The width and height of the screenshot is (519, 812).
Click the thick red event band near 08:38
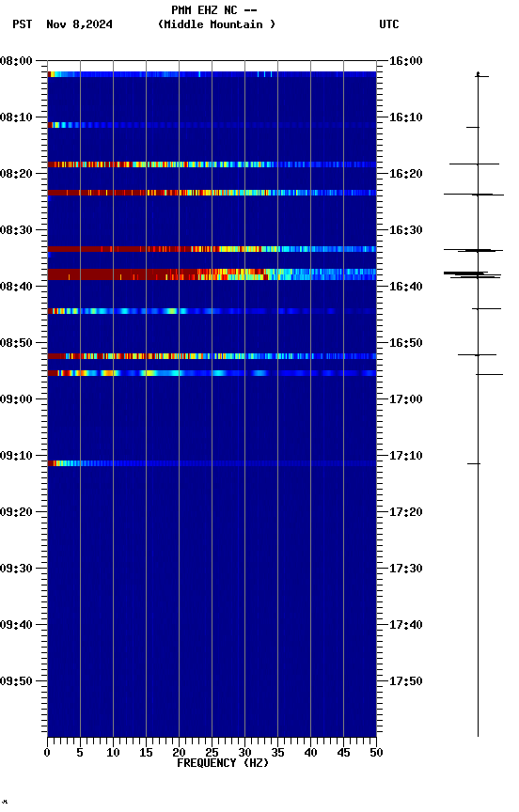[212, 274]
